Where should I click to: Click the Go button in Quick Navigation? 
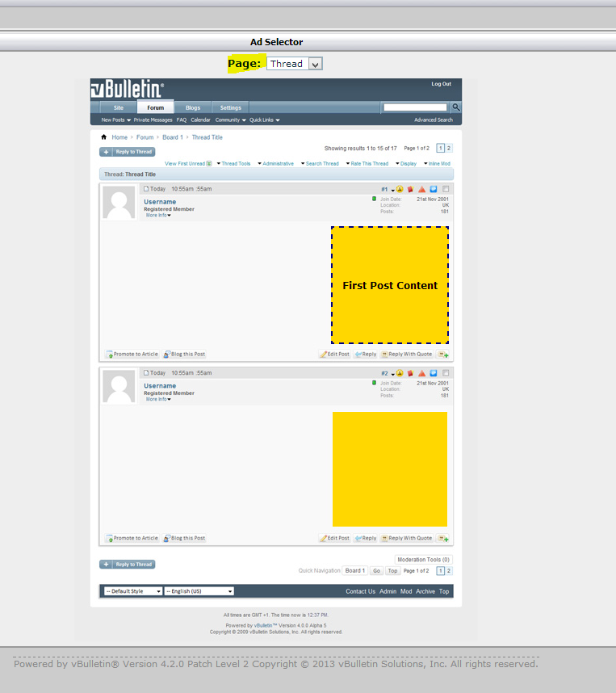376,570
